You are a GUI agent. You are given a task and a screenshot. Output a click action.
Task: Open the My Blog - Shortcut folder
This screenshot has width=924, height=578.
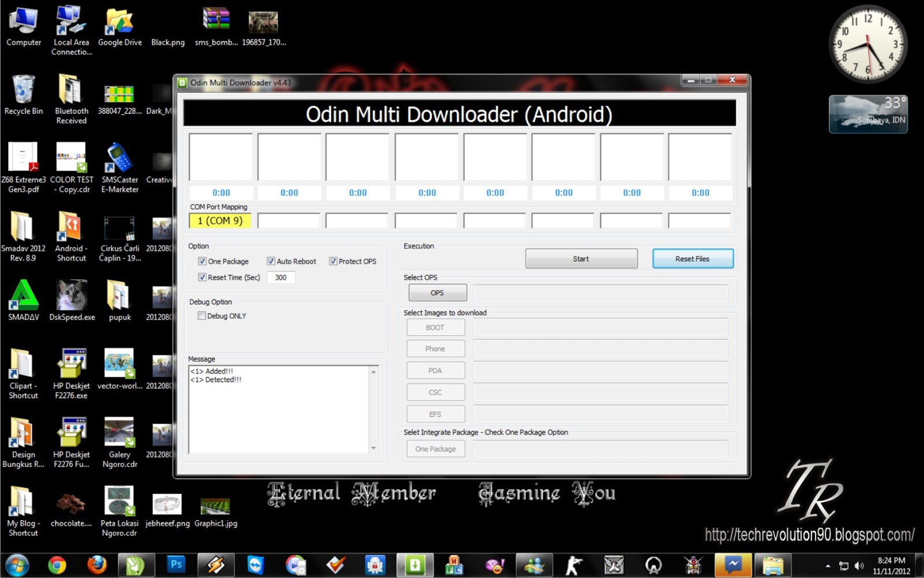pyautogui.click(x=23, y=512)
